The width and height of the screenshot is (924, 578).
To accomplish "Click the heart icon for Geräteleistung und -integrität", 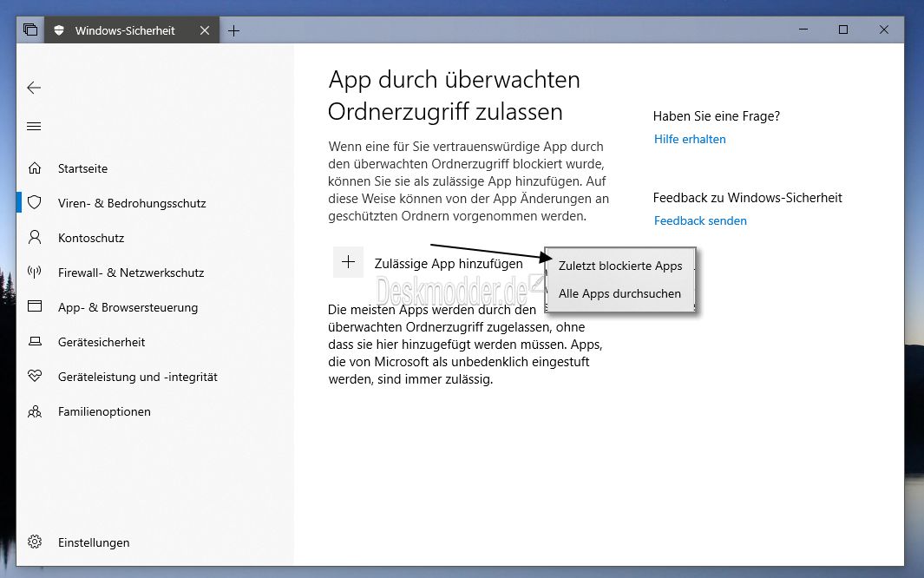I will point(35,376).
